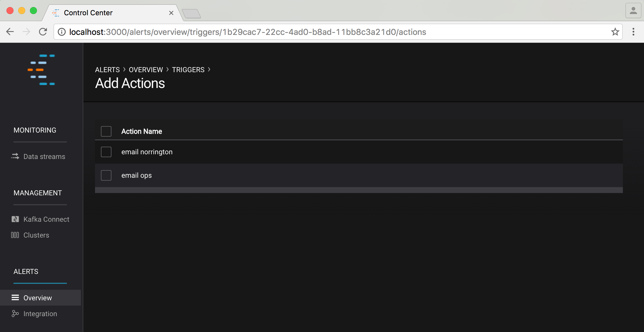
Task: Click the browser back arrow
Action: click(x=10, y=32)
